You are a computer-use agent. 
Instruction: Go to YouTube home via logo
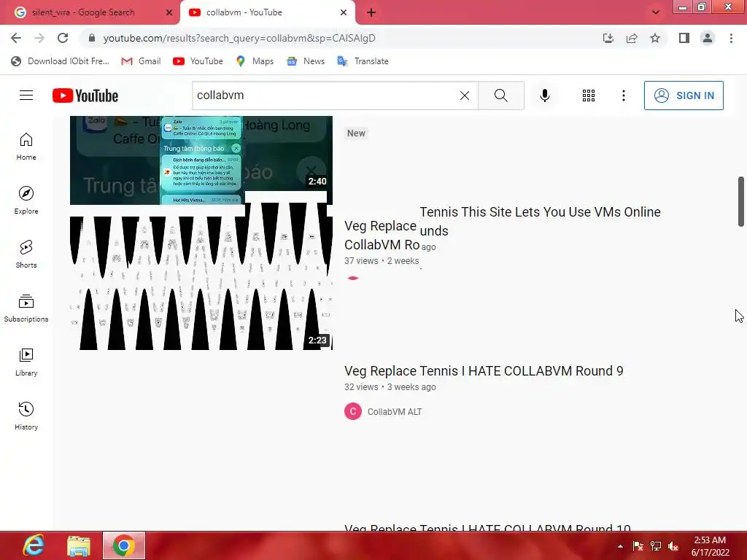[x=85, y=96]
